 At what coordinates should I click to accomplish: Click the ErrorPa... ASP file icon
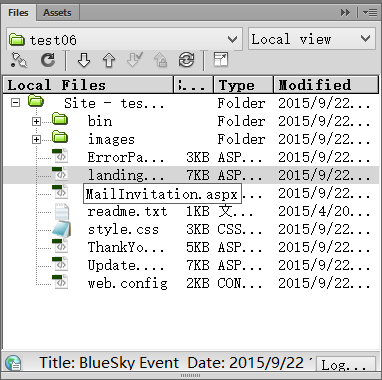60,156
